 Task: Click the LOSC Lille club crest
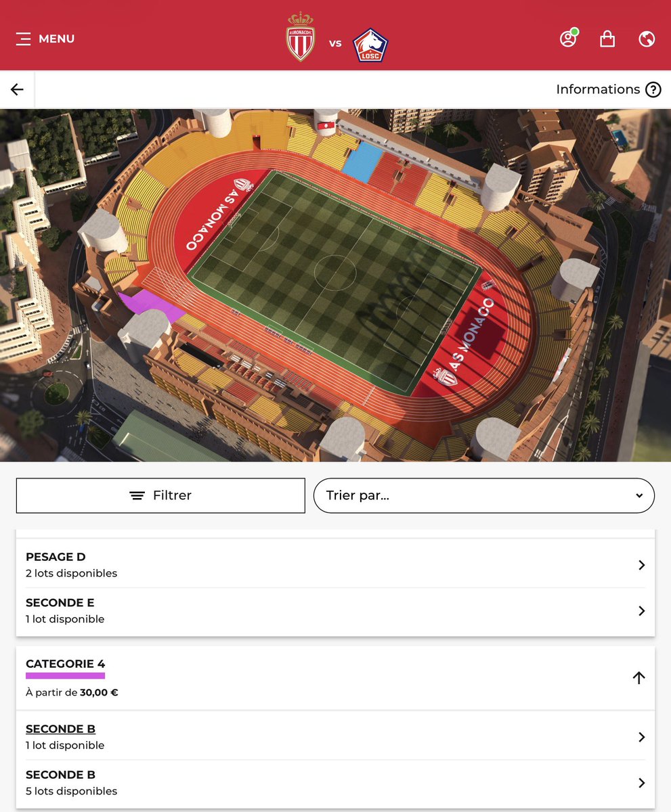point(370,45)
